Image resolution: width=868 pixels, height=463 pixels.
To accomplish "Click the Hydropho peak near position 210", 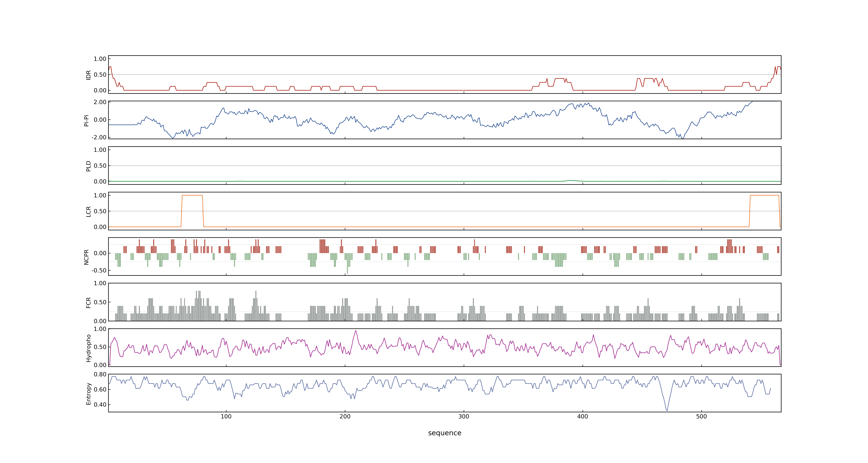I will point(356,331).
